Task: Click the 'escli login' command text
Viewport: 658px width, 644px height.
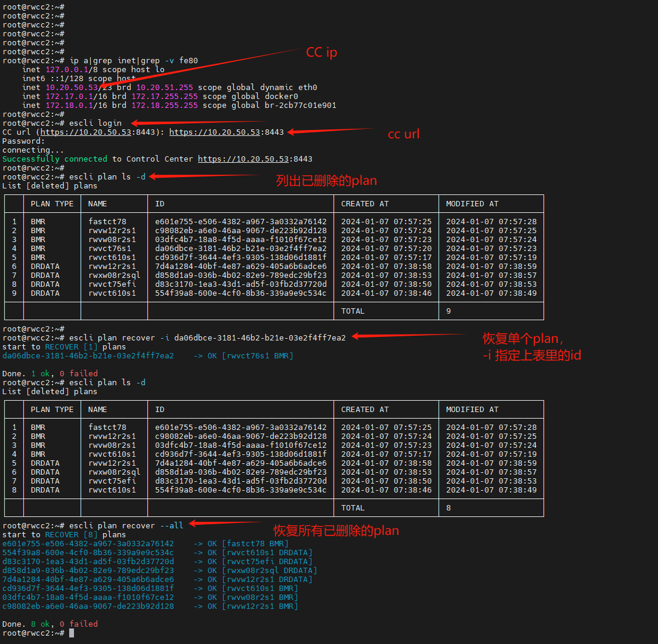Action: click(x=95, y=123)
